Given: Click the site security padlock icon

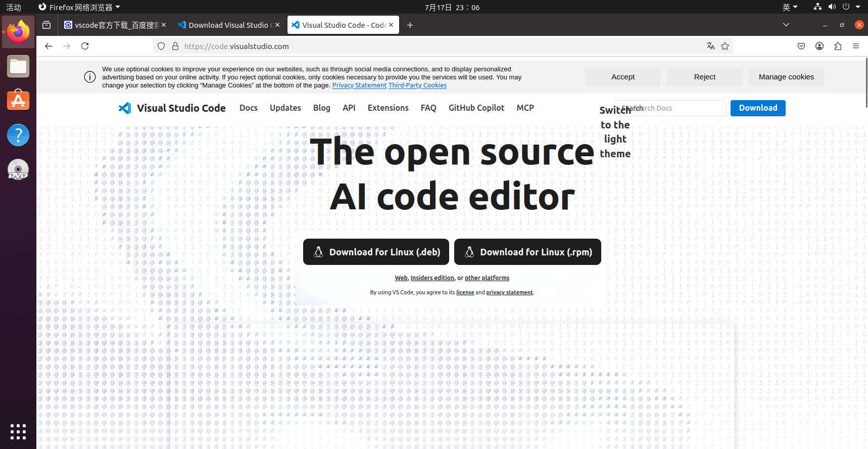Looking at the screenshot, I should click(175, 46).
